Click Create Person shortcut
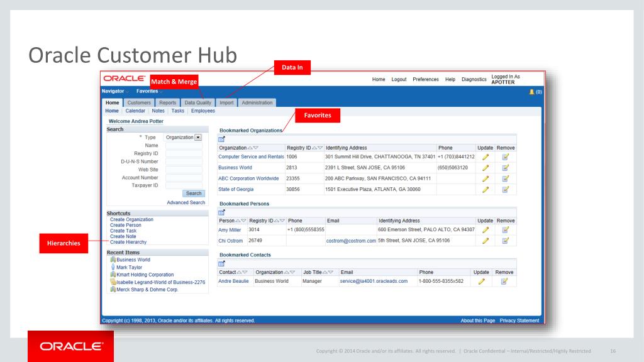This screenshot has width=644, height=362. (125, 225)
